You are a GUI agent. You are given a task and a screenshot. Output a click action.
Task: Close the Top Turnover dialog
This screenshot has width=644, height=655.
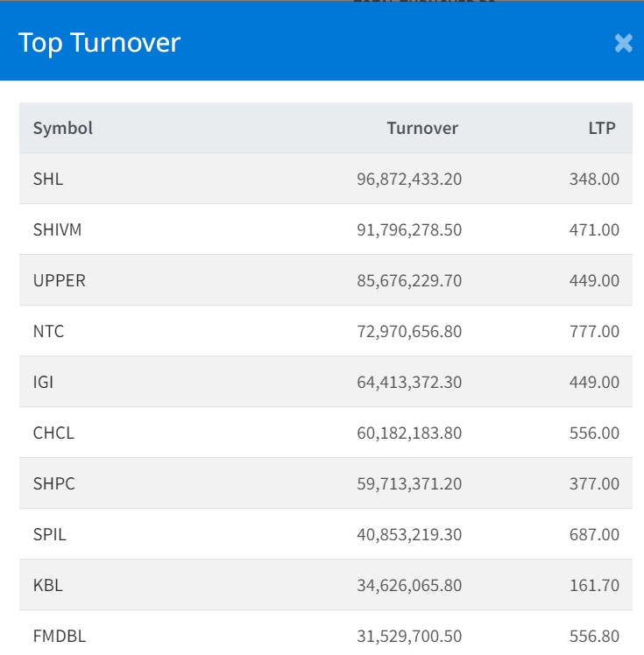(623, 43)
